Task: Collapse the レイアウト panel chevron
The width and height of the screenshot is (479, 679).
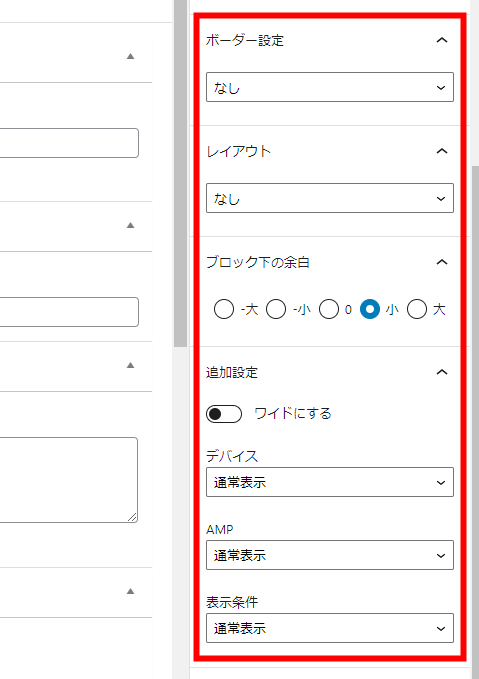Action: point(441,151)
